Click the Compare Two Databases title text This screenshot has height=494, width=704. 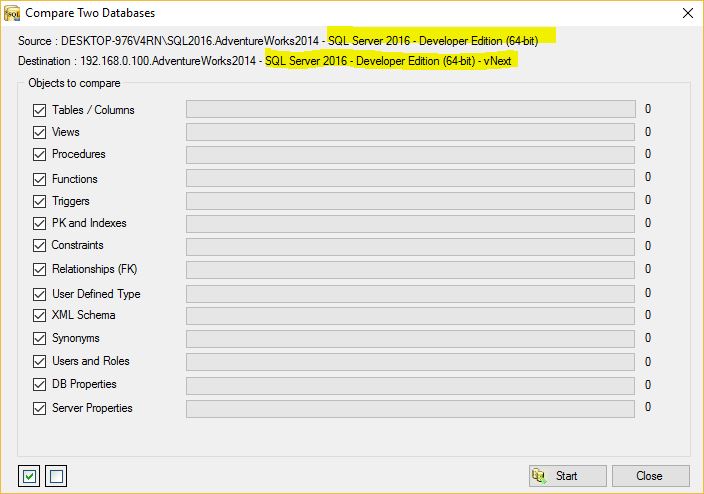tap(90, 13)
